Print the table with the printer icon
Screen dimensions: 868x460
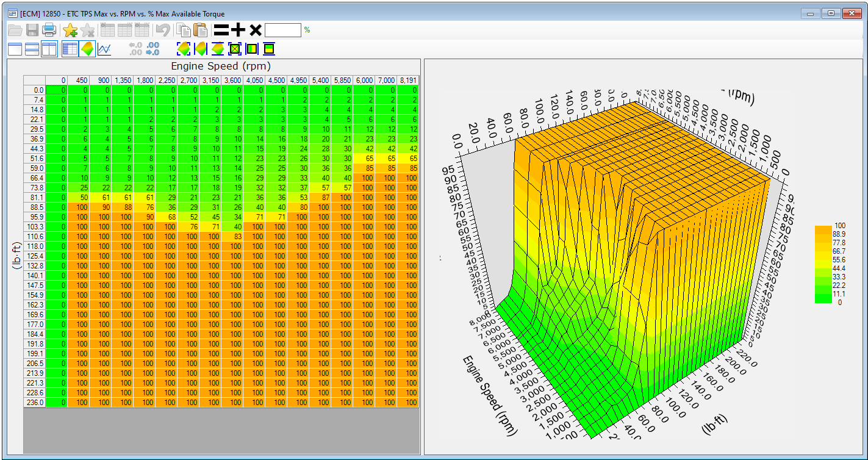[49, 30]
